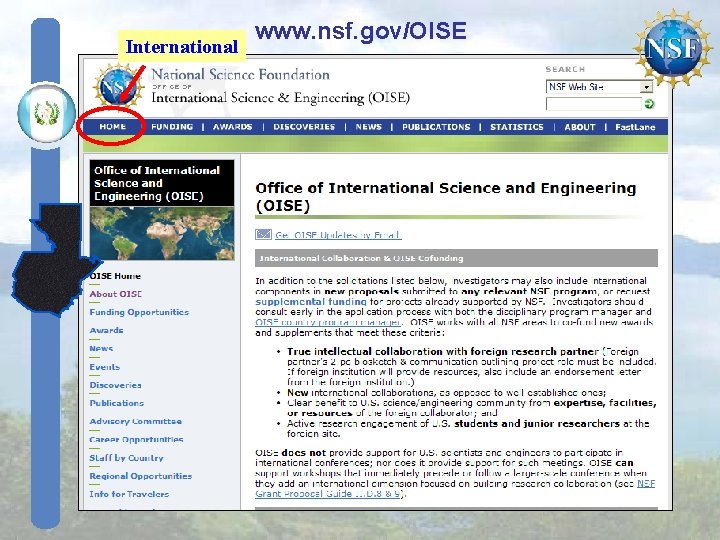Open Staff by Country sidebar link
Image resolution: width=720 pixels, height=540 pixels.
pyautogui.click(x=127, y=458)
